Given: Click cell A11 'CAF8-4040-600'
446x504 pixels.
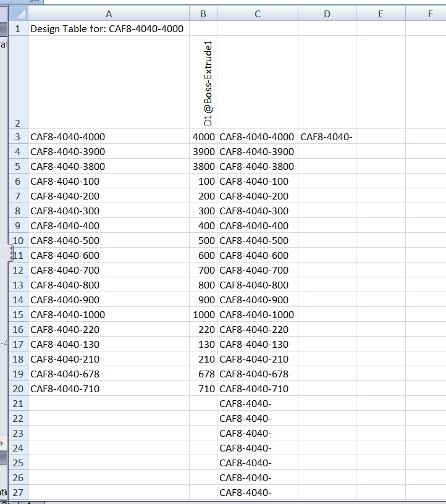Looking at the screenshot, I should (109, 255).
